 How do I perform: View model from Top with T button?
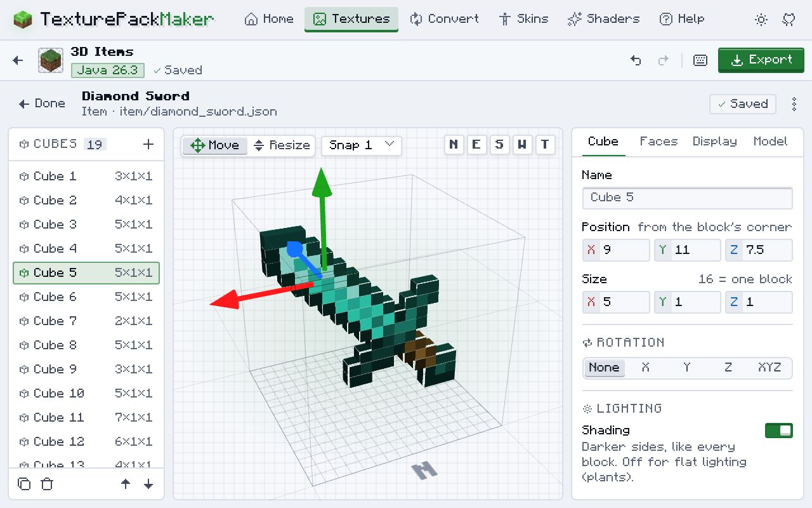(x=545, y=145)
